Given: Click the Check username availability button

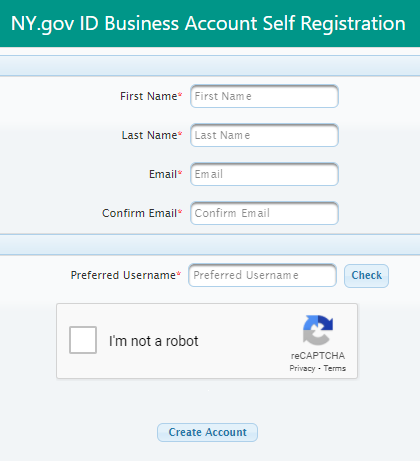Looking at the screenshot, I should click(x=366, y=276).
